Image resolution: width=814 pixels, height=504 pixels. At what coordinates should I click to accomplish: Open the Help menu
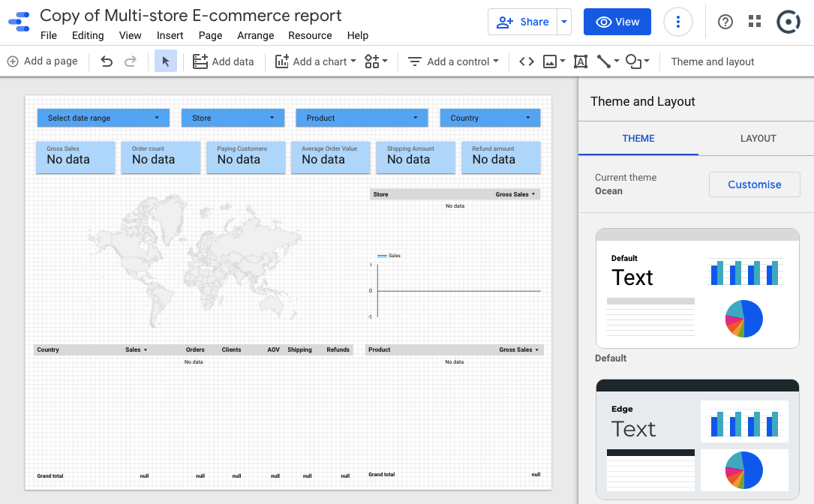(x=358, y=35)
